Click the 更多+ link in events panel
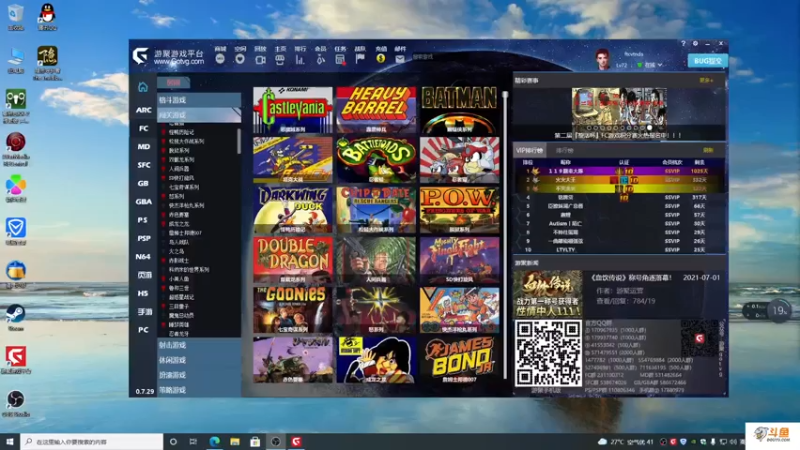The width and height of the screenshot is (800, 450). pyautogui.click(x=706, y=80)
